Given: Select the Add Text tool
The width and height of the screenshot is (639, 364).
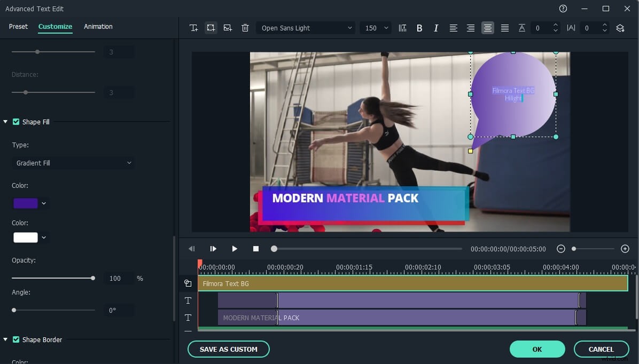Looking at the screenshot, I should click(194, 28).
